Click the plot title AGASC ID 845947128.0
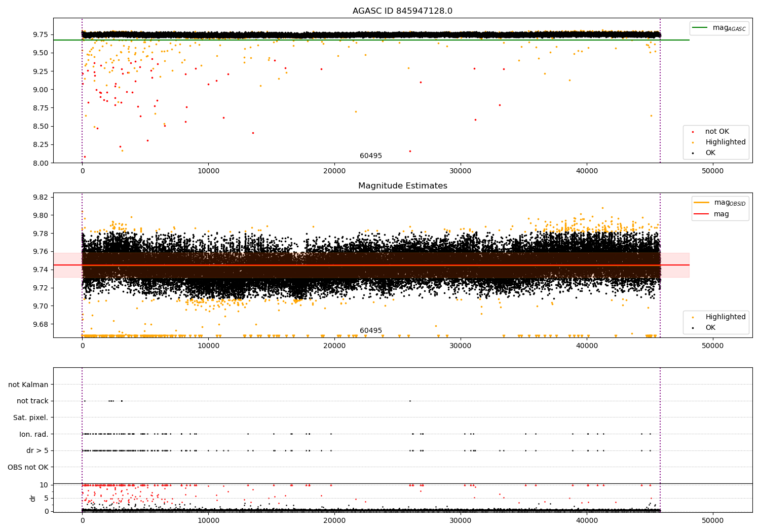 (402, 11)
